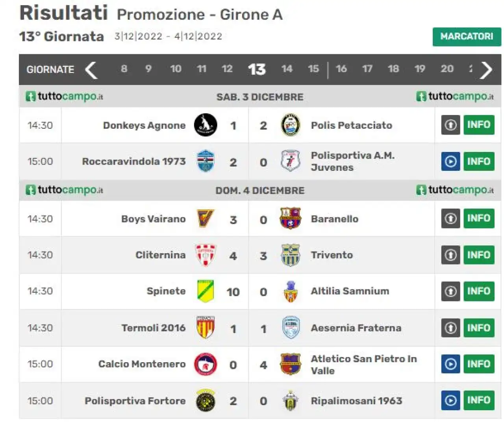Switch to giornata 20
The height and width of the screenshot is (424, 504).
point(447,69)
